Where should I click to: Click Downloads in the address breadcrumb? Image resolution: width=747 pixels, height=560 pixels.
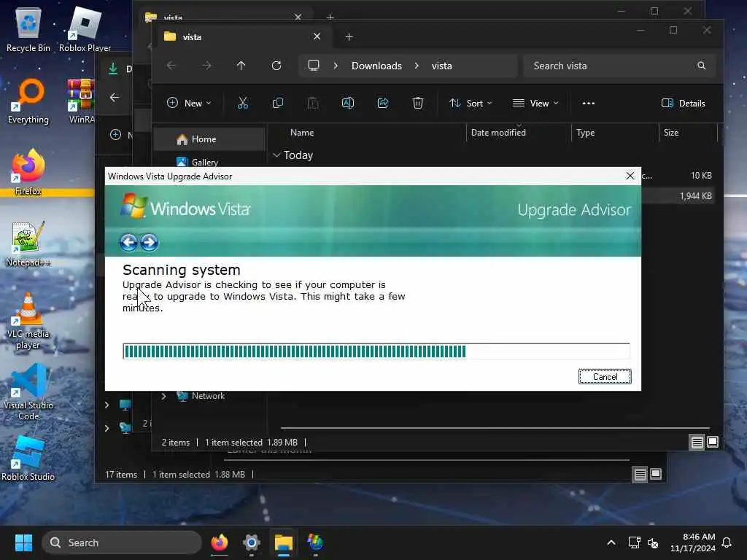pyautogui.click(x=376, y=66)
